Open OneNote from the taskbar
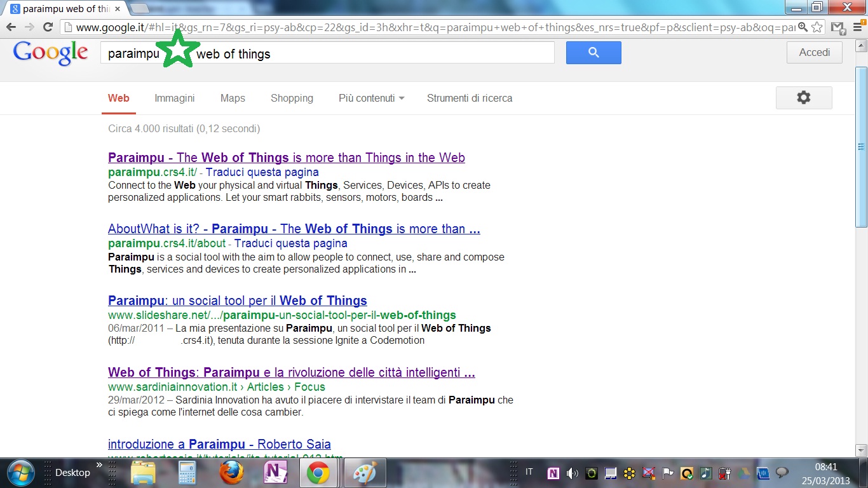Image resolution: width=868 pixels, height=488 pixels. click(276, 473)
